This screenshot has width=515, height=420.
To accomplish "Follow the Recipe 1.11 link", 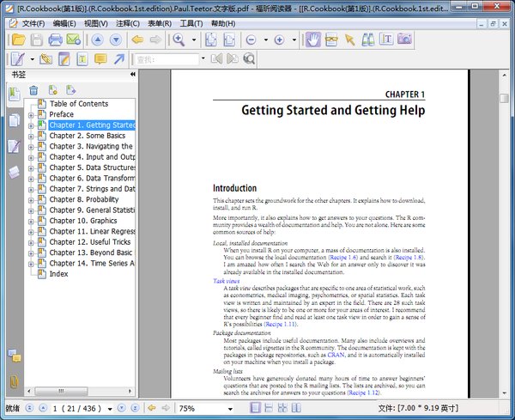I will (x=280, y=325).
